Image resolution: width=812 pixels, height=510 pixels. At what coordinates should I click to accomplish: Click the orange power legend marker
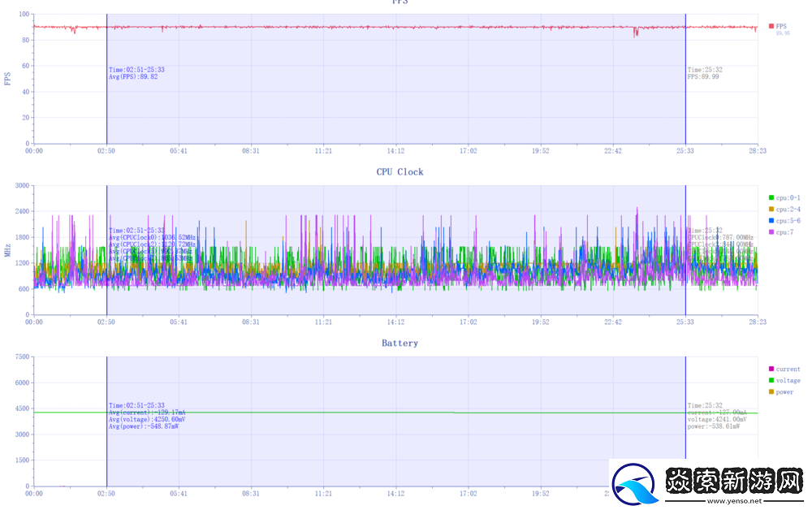pos(771,392)
